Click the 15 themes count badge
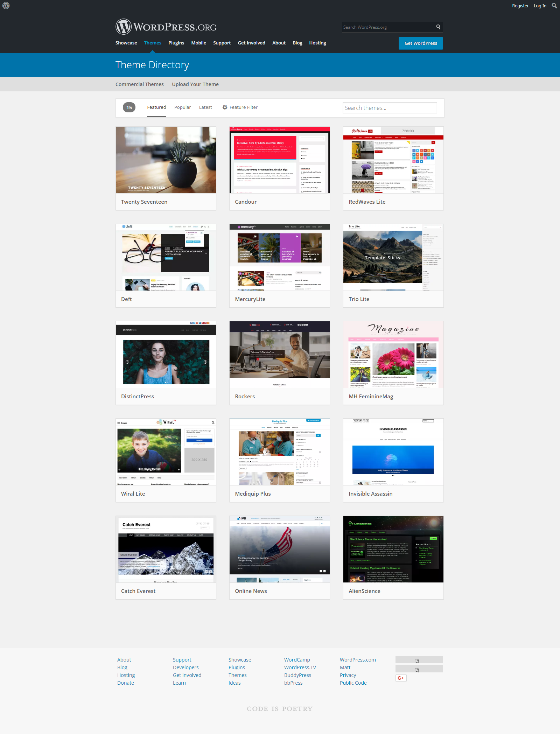Screen dimensions: 560x734 coord(129,107)
